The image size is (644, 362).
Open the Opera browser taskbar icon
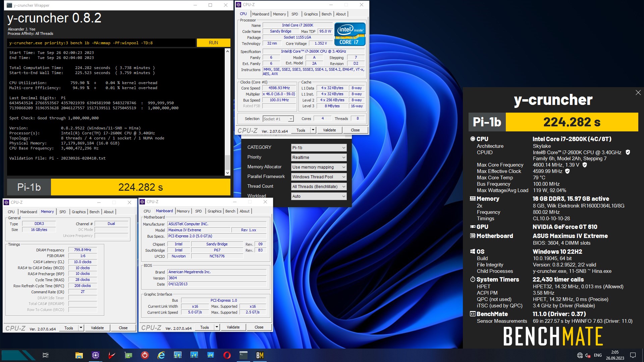[227, 355]
